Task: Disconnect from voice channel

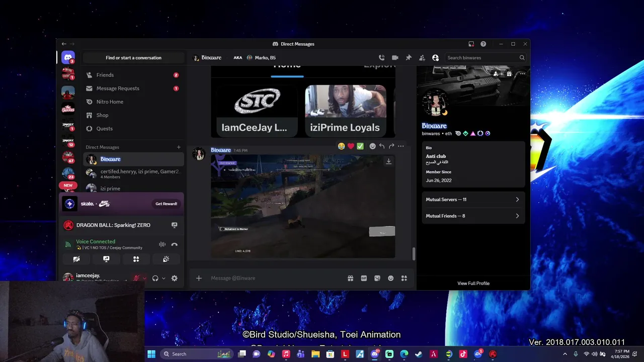Action: [174, 244]
